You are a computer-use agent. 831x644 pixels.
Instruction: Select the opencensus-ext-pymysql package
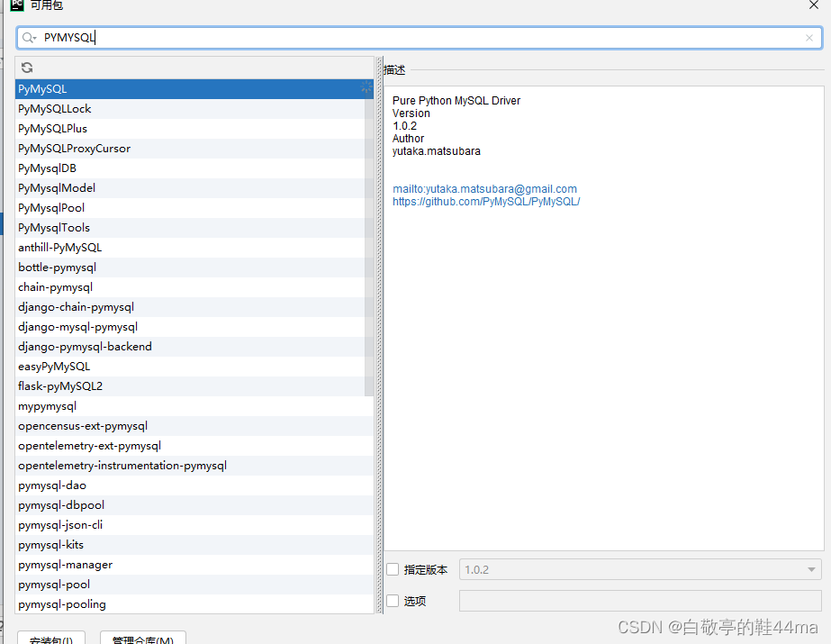194,426
